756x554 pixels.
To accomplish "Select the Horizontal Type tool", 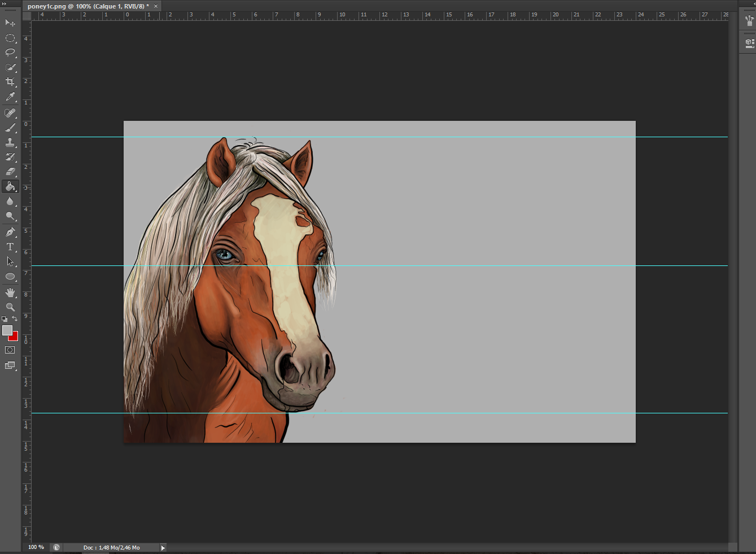I will click(10, 247).
